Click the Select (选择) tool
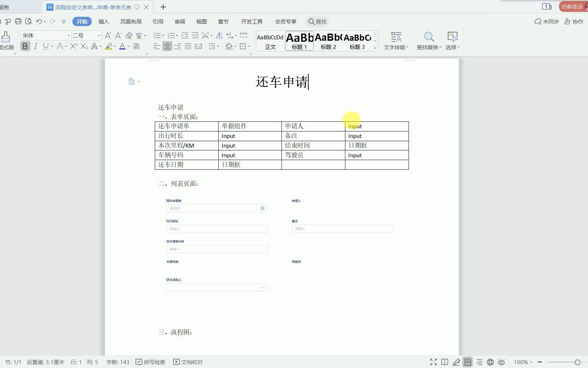 [x=452, y=41]
